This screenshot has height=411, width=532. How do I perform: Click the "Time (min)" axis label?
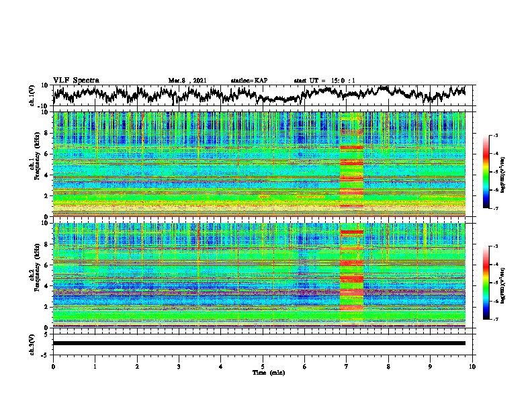click(x=269, y=373)
